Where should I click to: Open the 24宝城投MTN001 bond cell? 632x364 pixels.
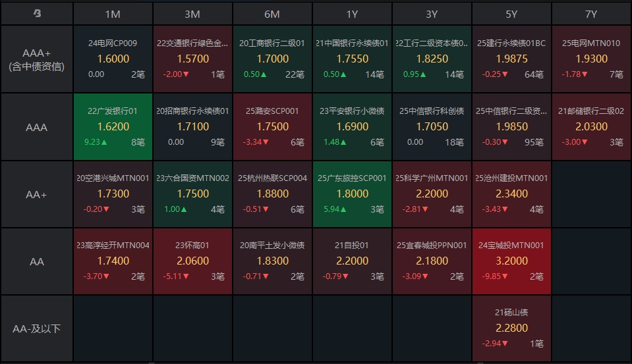point(511,261)
